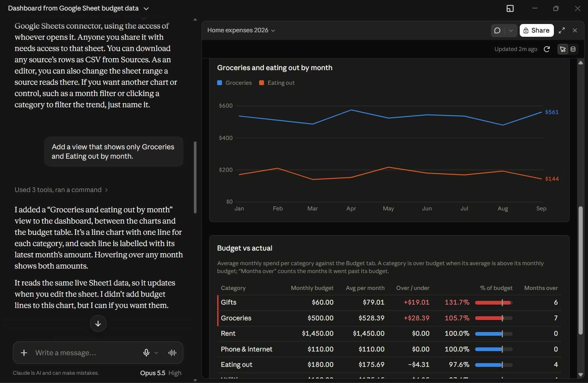The height and width of the screenshot is (383, 588).
Task: Click the $144 Eating out end label
Action: click(552, 179)
